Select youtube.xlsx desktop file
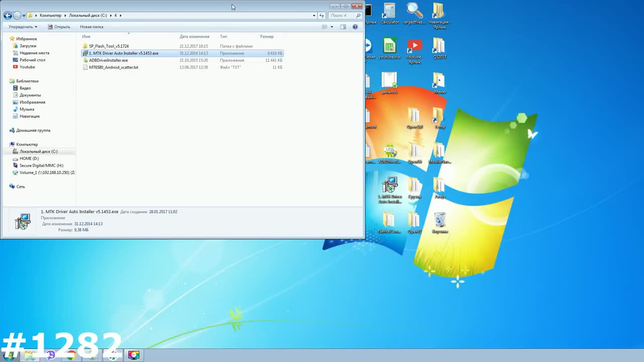 click(x=389, y=49)
